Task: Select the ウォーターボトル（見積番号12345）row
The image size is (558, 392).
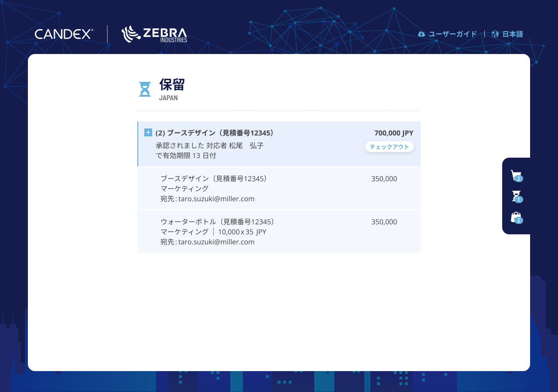Action: (279, 231)
